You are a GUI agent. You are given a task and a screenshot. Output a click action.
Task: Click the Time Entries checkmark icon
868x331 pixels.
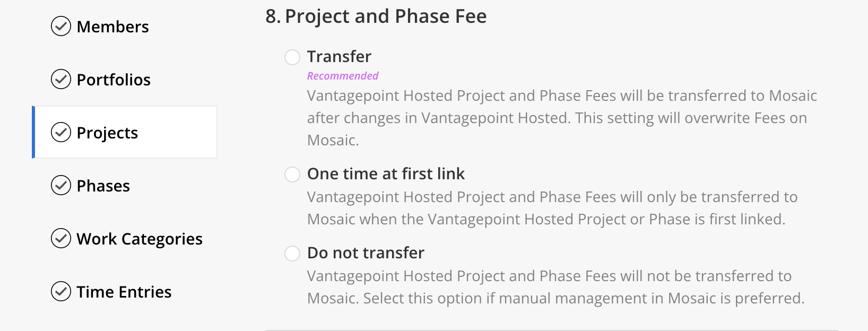point(61,291)
